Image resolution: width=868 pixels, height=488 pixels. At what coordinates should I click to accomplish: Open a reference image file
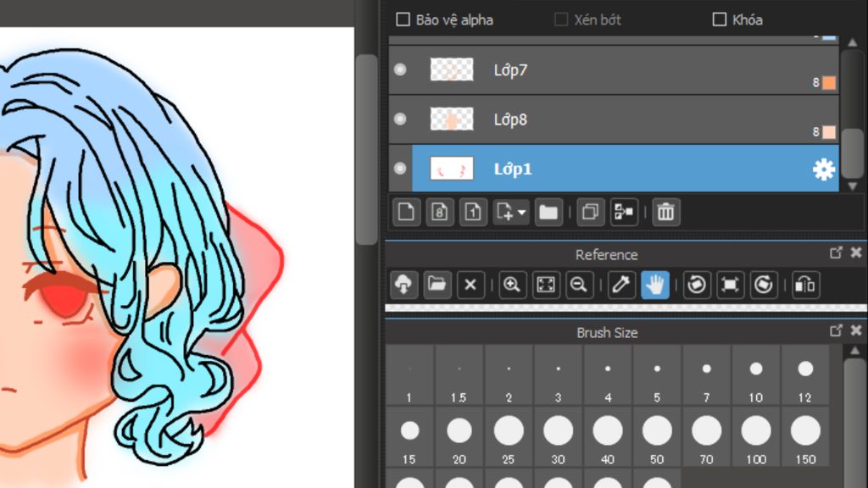[437, 285]
